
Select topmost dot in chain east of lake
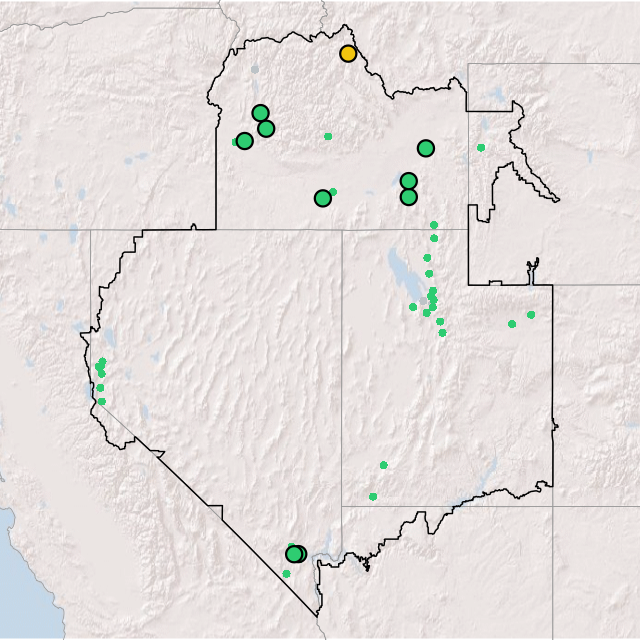(433, 225)
